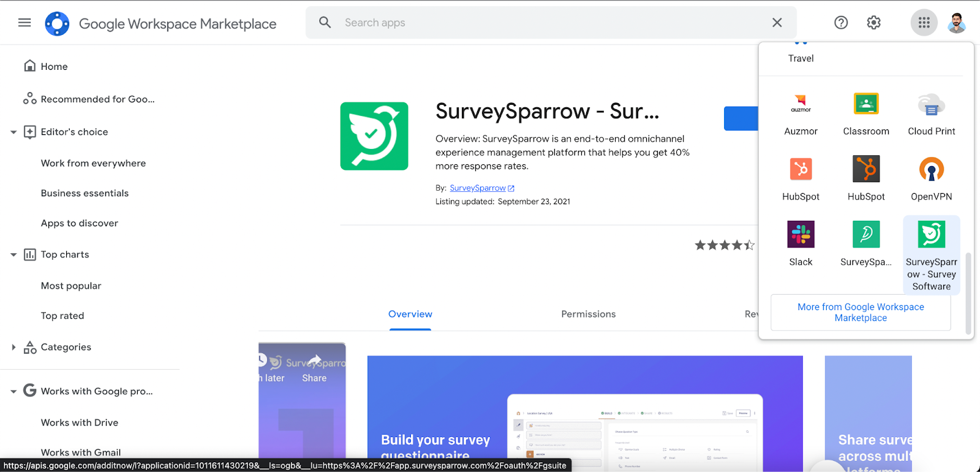980x472 pixels.
Task: Click the search magnifier icon
Action: point(325,23)
